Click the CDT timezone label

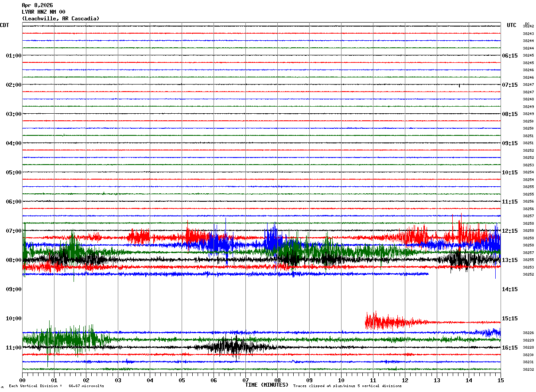pyautogui.click(x=4, y=25)
